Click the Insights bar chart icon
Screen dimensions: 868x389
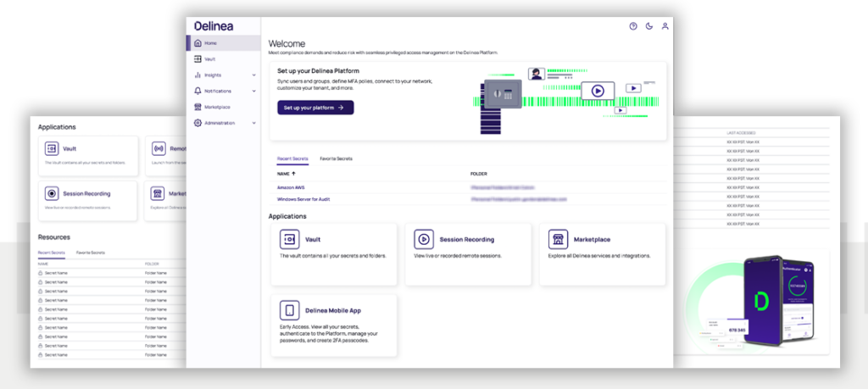click(198, 75)
